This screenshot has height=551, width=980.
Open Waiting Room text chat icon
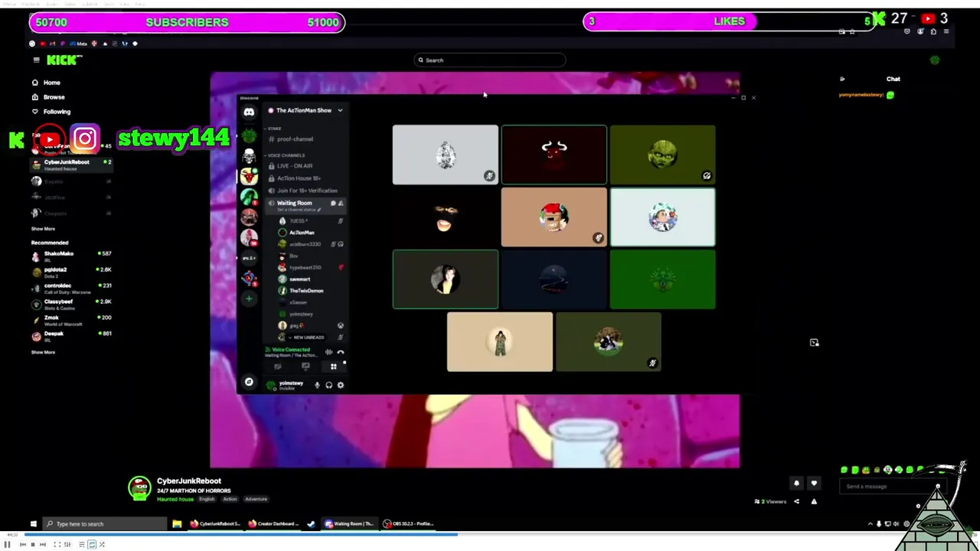click(333, 204)
